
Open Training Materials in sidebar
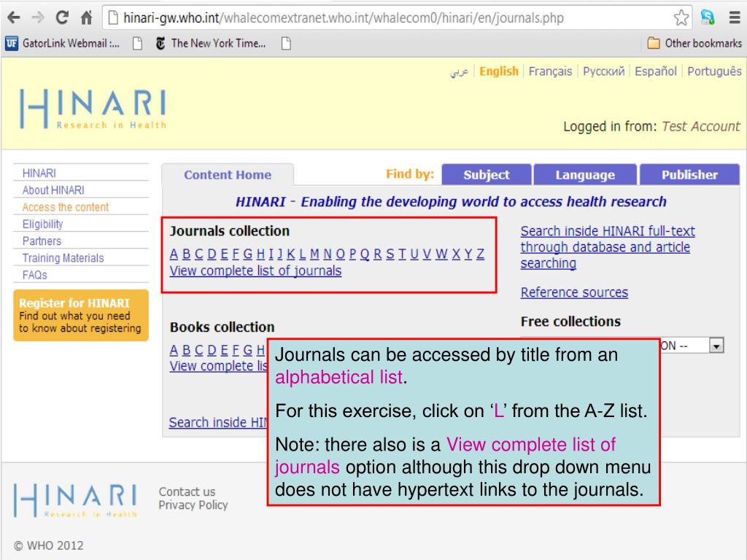[x=63, y=258]
